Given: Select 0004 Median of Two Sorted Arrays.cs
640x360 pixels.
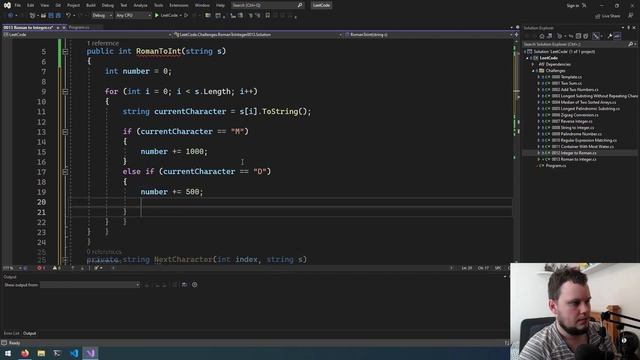Looking at the screenshot, I should tap(584, 102).
